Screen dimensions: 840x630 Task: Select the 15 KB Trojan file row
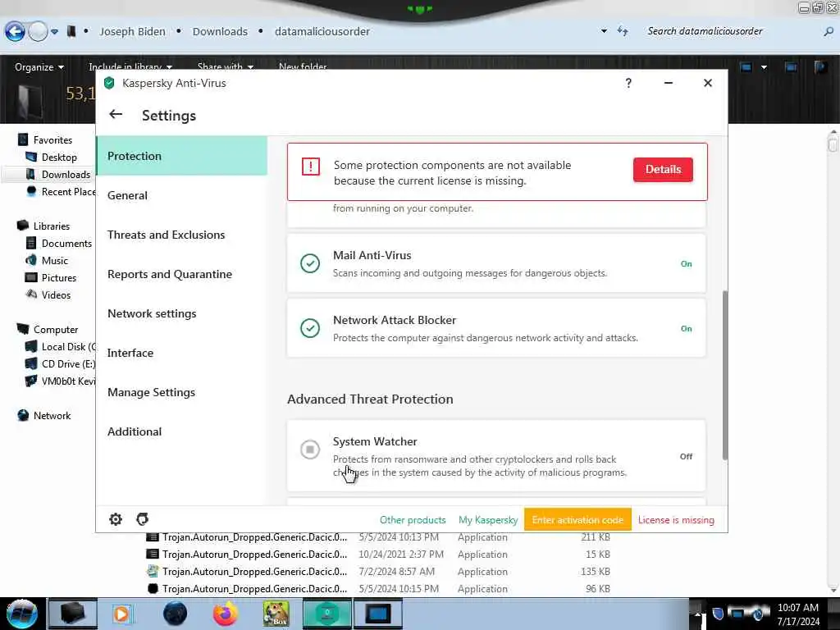point(378,554)
